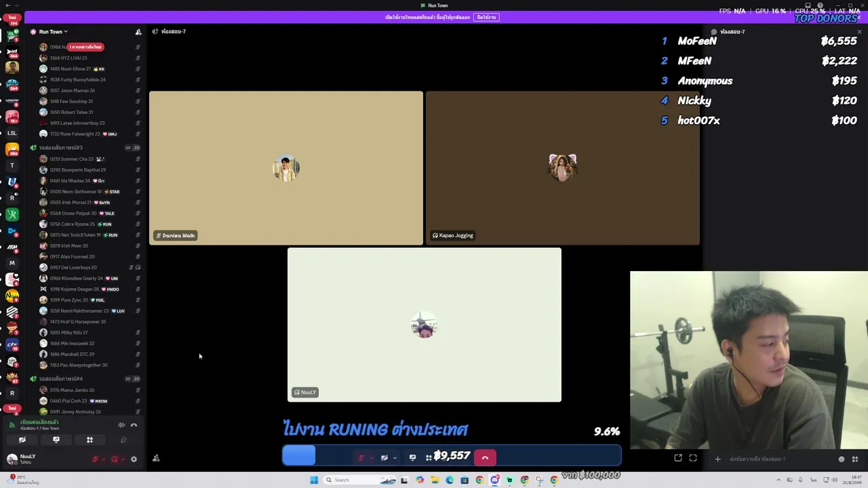Open the Windows Start menu
This screenshot has height=488, width=868.
[314, 480]
